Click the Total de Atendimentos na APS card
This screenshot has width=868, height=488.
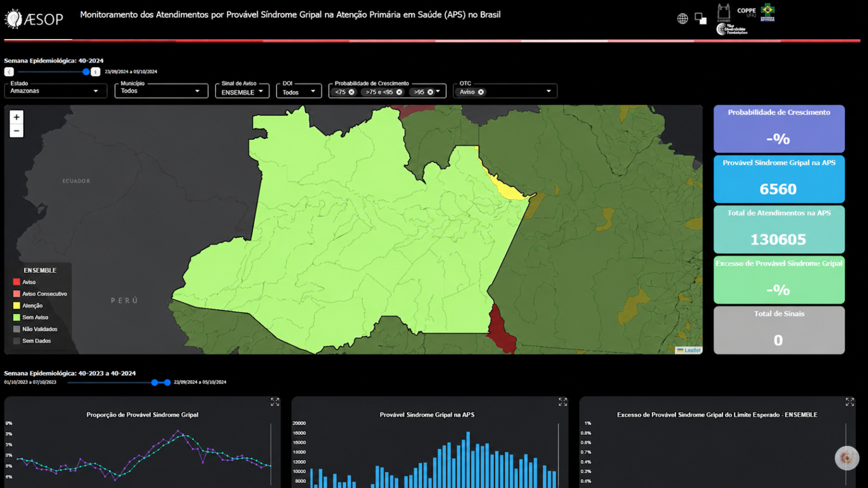[779, 229]
